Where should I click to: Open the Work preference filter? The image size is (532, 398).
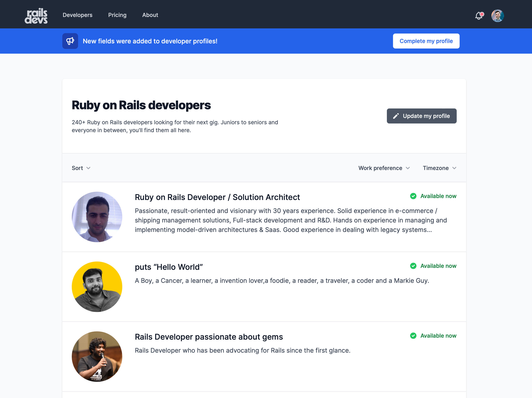click(384, 168)
